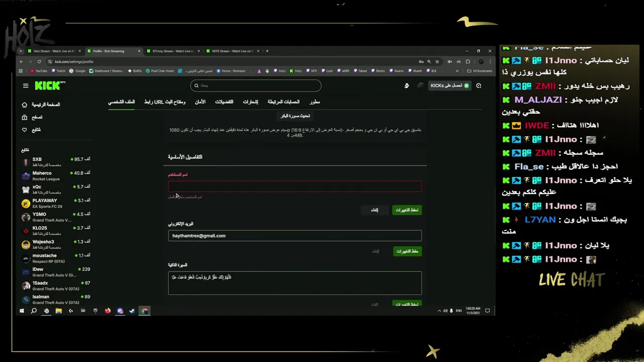
Task: Close the Profile - Kick Streaming tab
Action: pyautogui.click(x=139, y=51)
